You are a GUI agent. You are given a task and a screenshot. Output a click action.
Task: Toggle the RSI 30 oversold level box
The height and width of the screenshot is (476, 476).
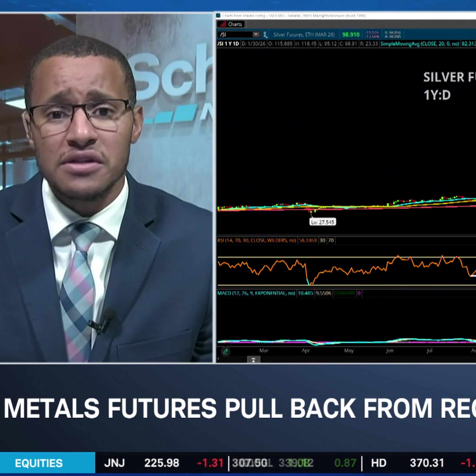point(322,241)
